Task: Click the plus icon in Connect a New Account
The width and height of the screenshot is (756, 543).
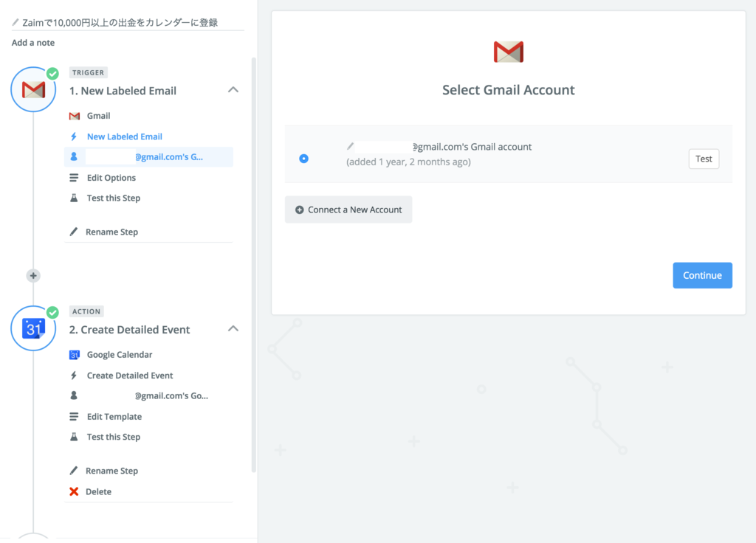Action: [300, 210]
